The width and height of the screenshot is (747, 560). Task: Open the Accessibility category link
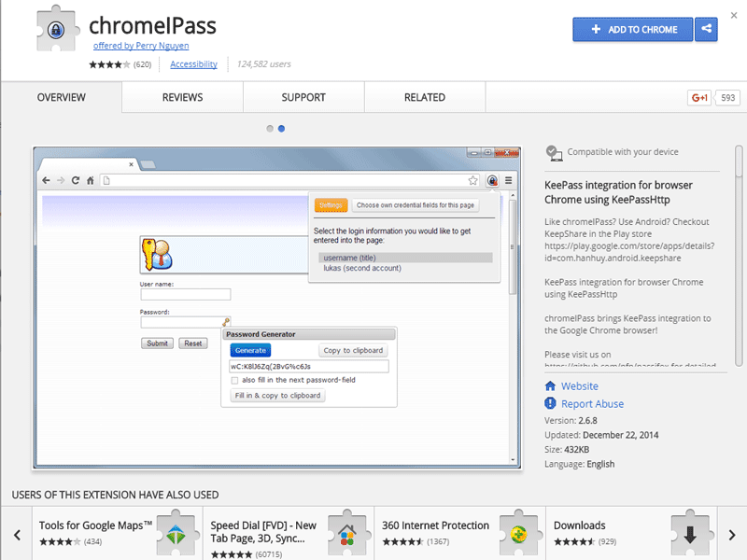(193, 64)
